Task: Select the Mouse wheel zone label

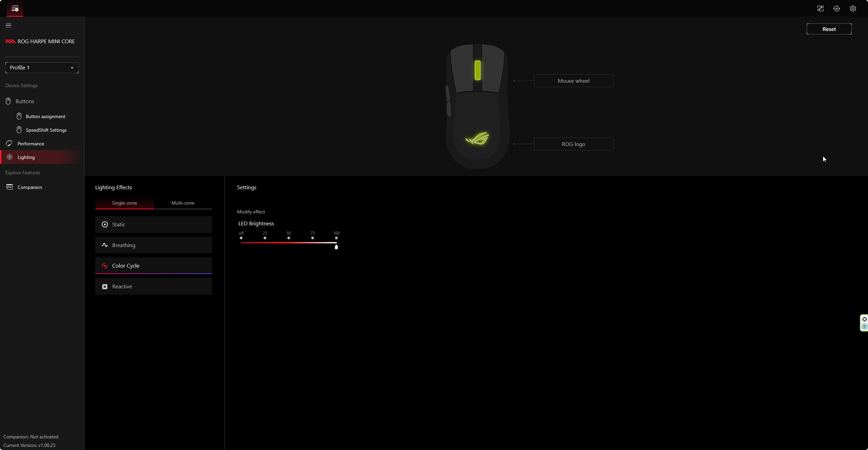Action: [x=573, y=81]
